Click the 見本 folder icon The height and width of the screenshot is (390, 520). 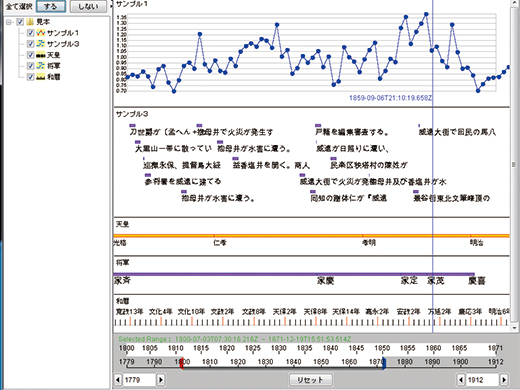[x=30, y=22]
